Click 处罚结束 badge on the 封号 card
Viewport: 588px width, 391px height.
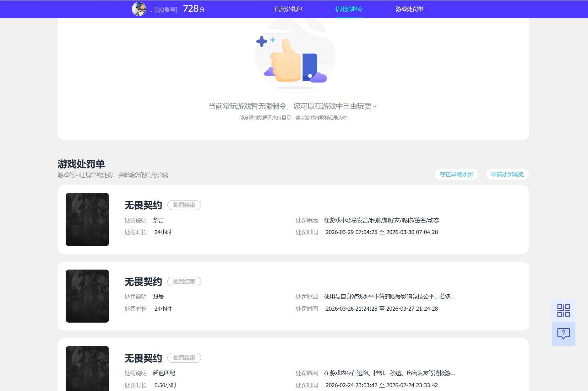184,281
